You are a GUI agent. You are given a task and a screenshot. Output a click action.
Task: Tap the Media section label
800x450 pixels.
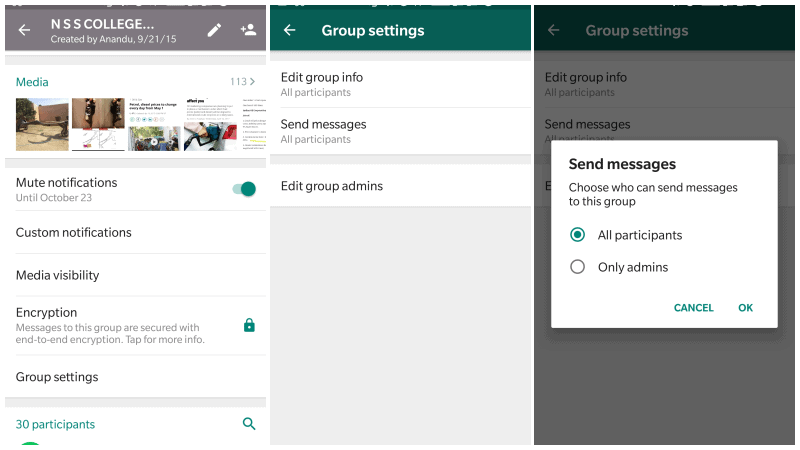[x=32, y=82]
